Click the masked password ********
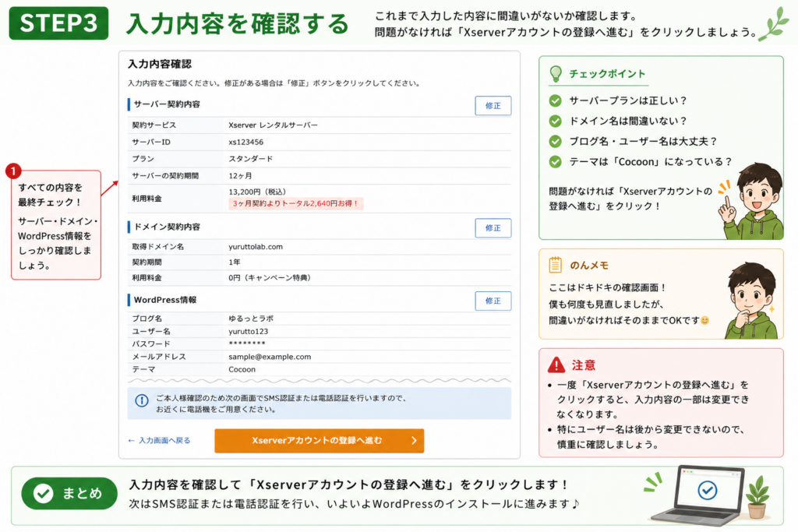 pos(247,344)
